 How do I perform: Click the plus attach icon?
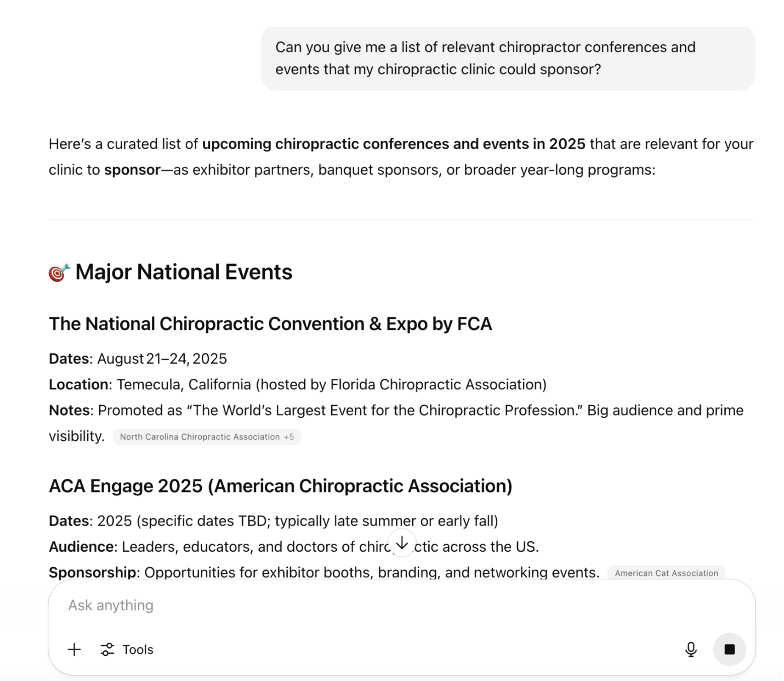pos(74,649)
